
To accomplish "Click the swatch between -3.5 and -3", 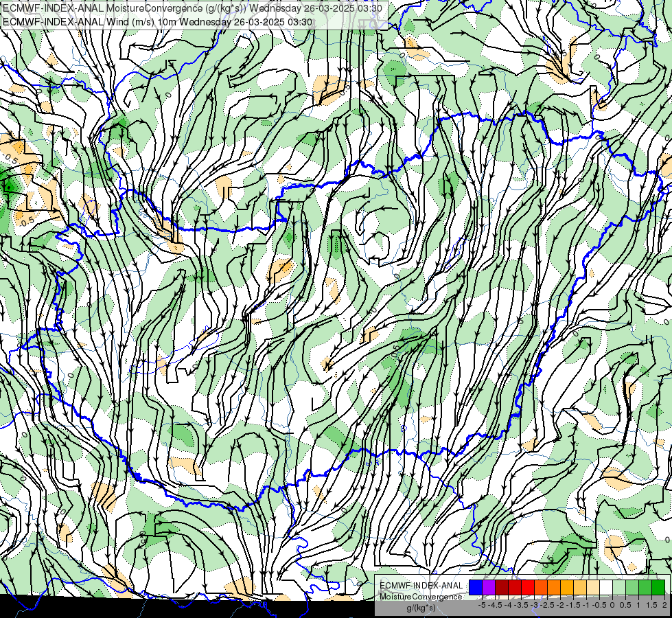I will (528, 587).
